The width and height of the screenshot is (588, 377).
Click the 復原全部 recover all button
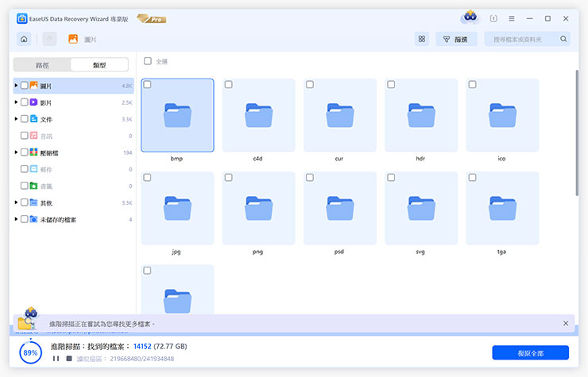pos(530,352)
